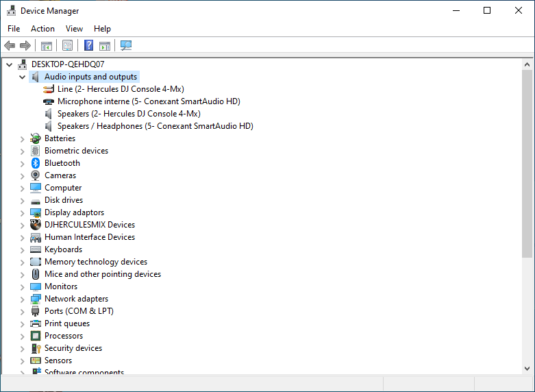The width and height of the screenshot is (535, 392).
Task: Close the Device Manager window
Action: 519,10
